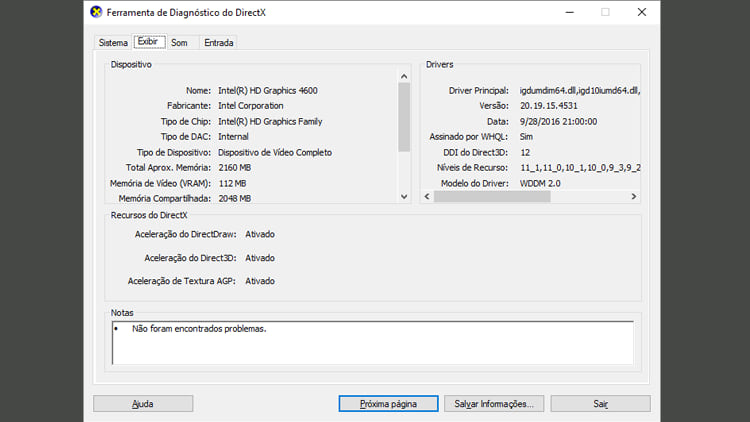
Task: Click the Direct3D acceleration 'Ativado' value
Action: point(260,258)
